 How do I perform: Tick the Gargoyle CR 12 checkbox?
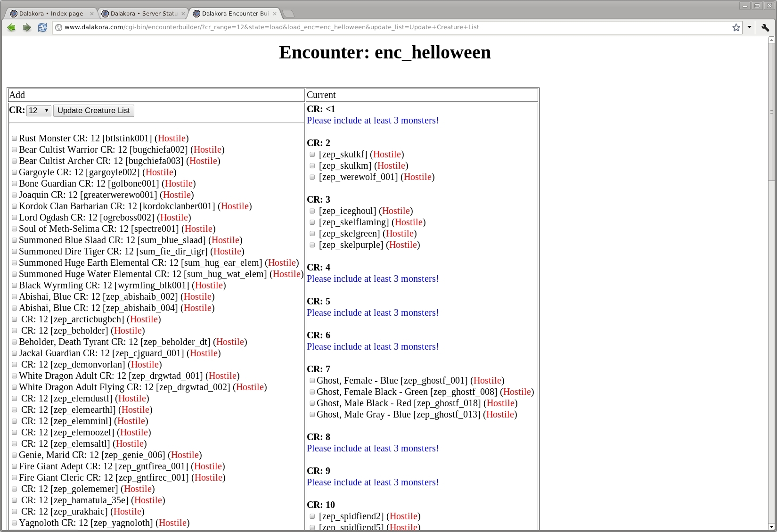pos(15,172)
